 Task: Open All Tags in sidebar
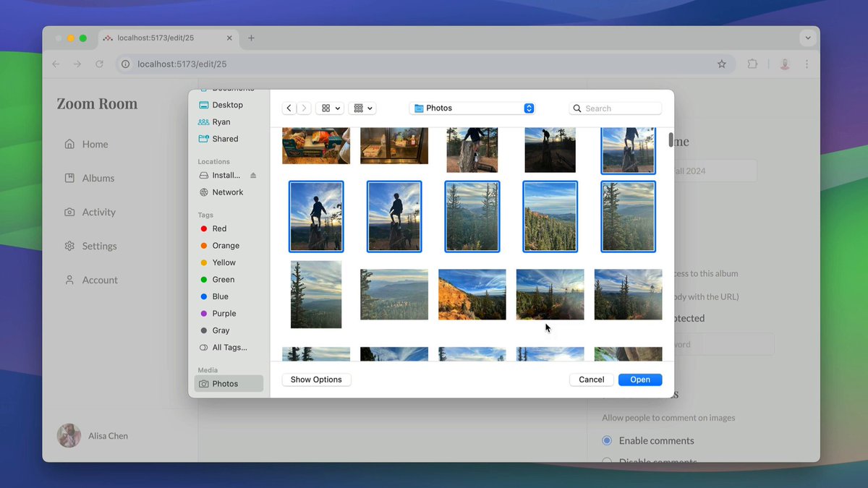pos(228,348)
